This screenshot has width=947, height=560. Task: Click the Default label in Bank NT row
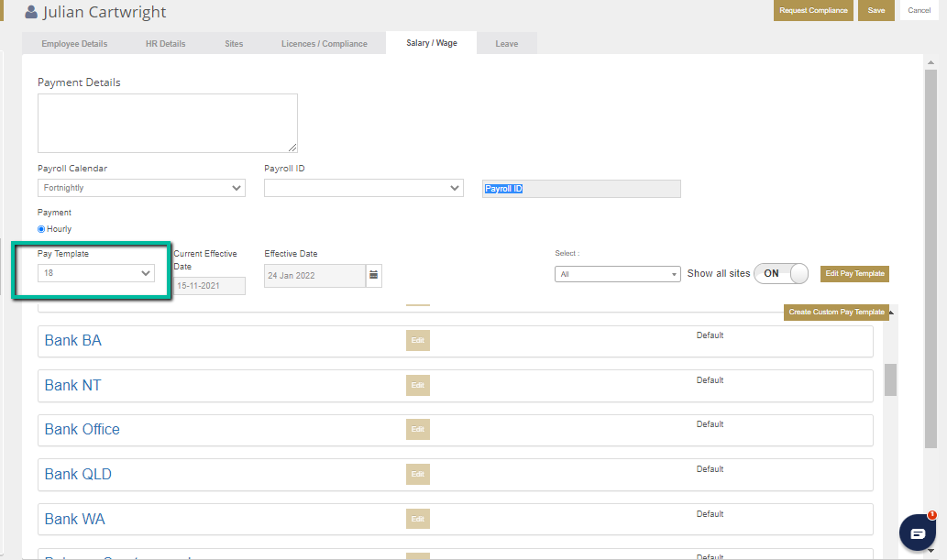point(710,380)
